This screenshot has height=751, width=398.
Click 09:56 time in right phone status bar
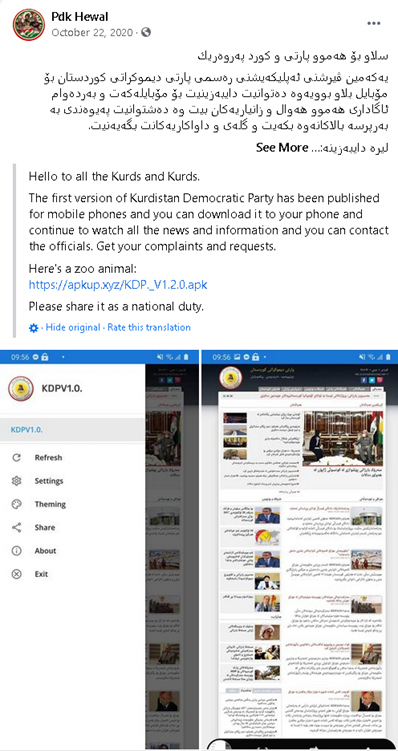tap(221, 357)
